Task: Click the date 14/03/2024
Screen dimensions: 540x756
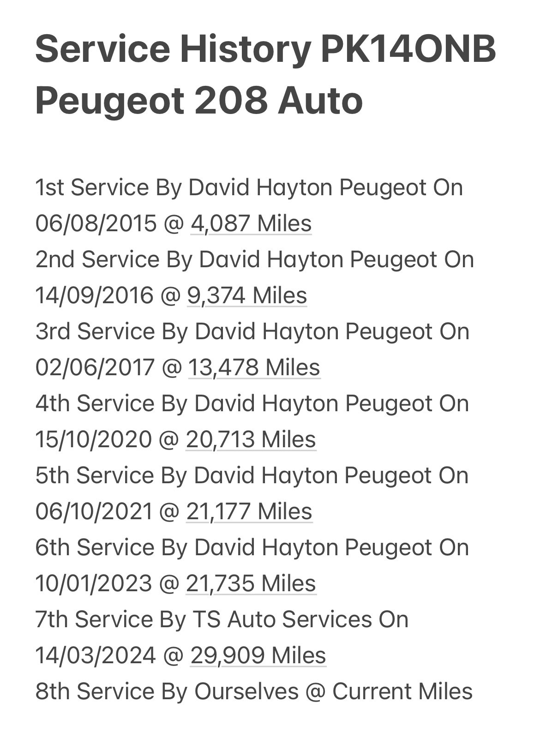Action: point(96,656)
